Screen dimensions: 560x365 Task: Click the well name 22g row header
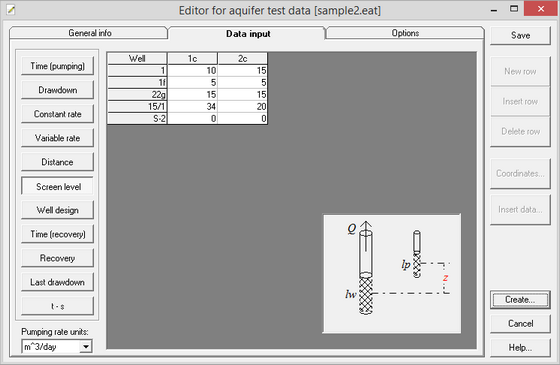tap(137, 94)
